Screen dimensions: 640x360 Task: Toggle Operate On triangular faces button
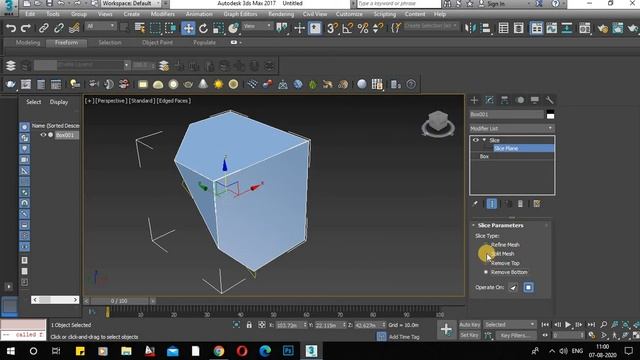[513, 287]
